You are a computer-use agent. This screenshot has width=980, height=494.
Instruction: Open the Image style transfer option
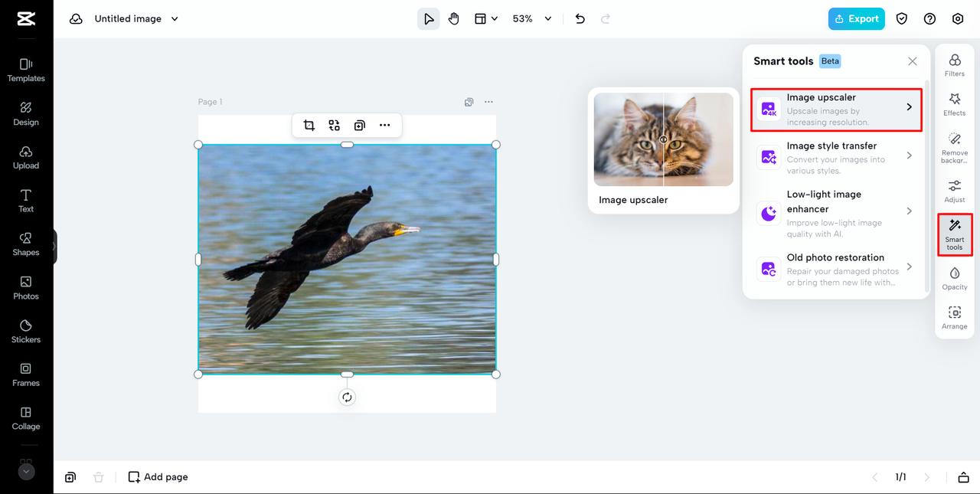[x=836, y=158]
